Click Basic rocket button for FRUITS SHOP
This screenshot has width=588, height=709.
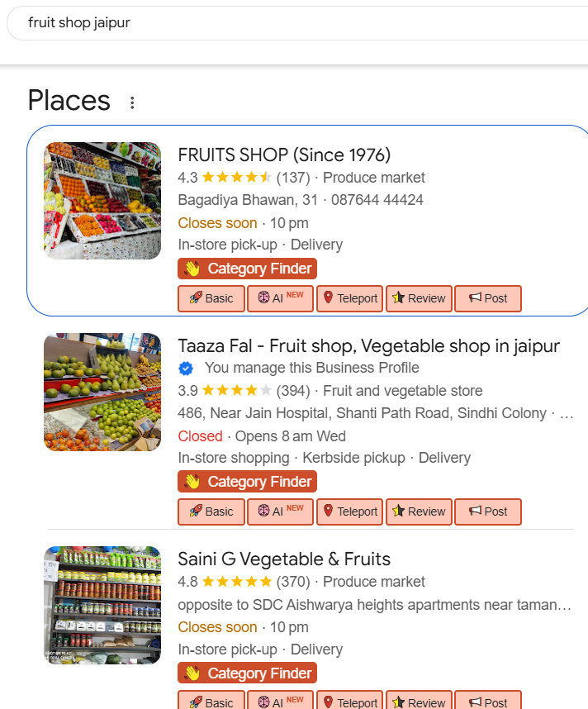tap(211, 298)
